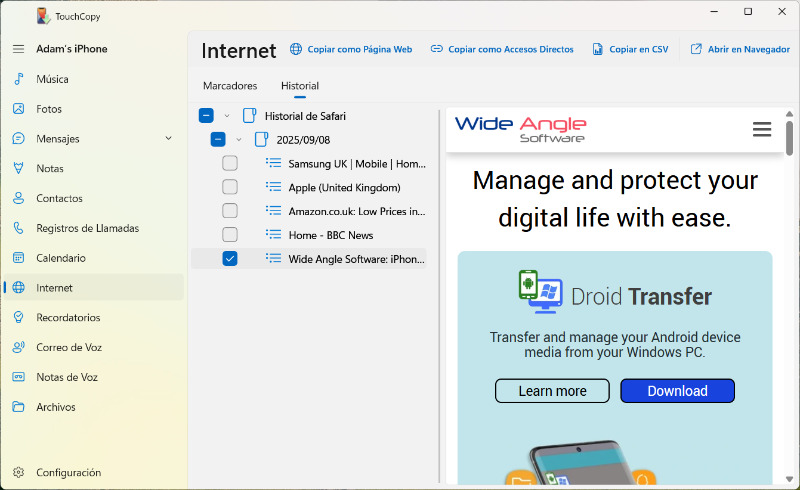Click the Correo de Voz voicemail icon

pos(18,347)
